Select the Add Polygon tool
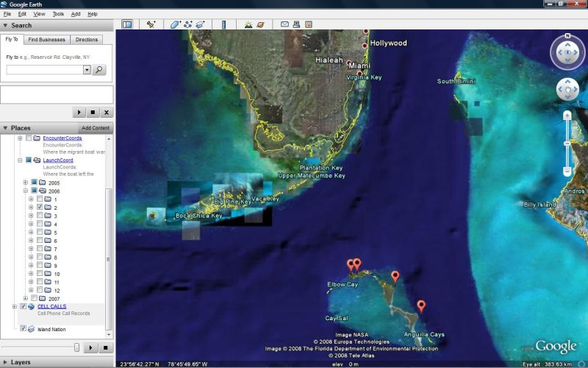This screenshot has height=368, width=588. pos(175,24)
